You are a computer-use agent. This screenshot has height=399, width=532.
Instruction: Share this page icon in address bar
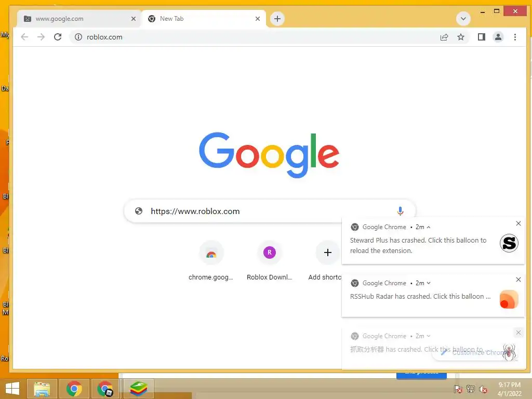[444, 37]
